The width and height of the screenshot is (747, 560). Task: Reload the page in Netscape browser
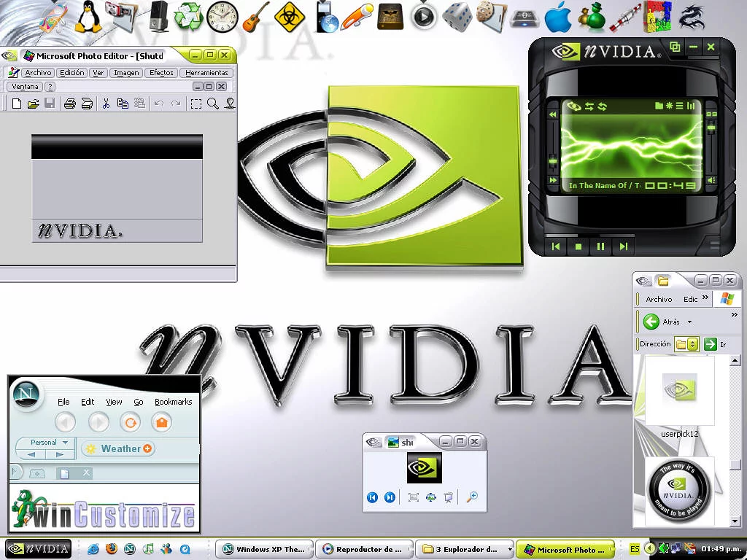(130, 422)
